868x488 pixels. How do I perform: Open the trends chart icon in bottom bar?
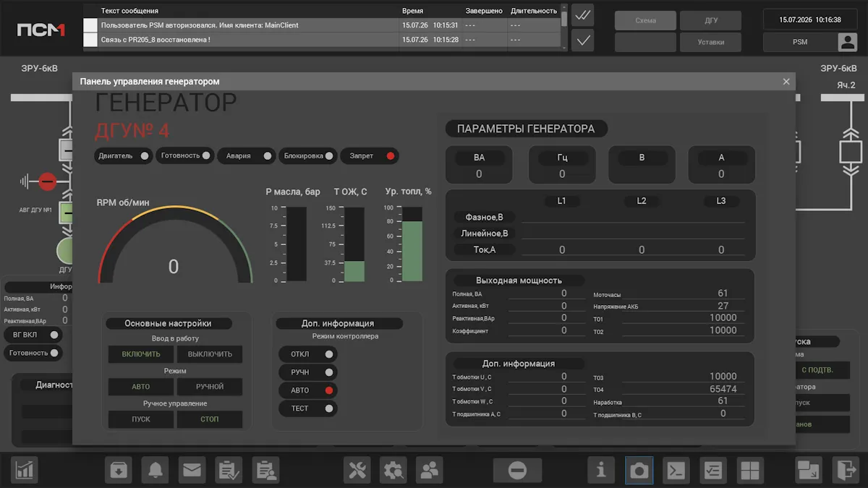pyautogui.click(x=25, y=471)
